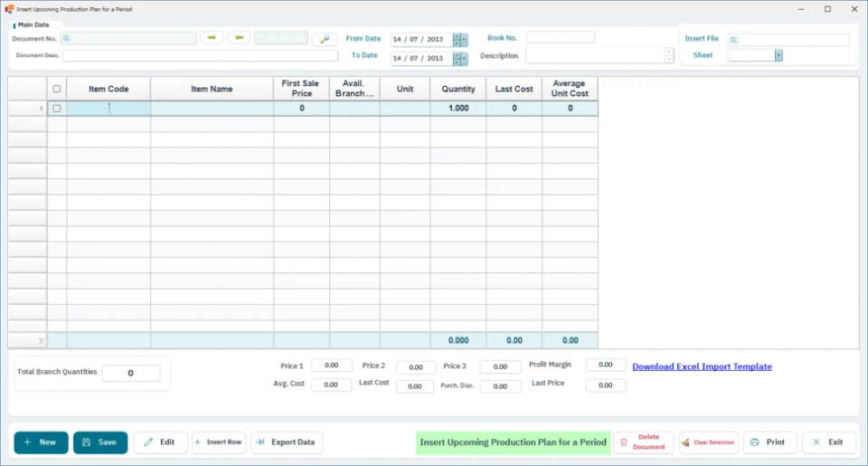Screen dimensions: 868x466
Task: Click the first row Unit cell
Action: (405, 109)
